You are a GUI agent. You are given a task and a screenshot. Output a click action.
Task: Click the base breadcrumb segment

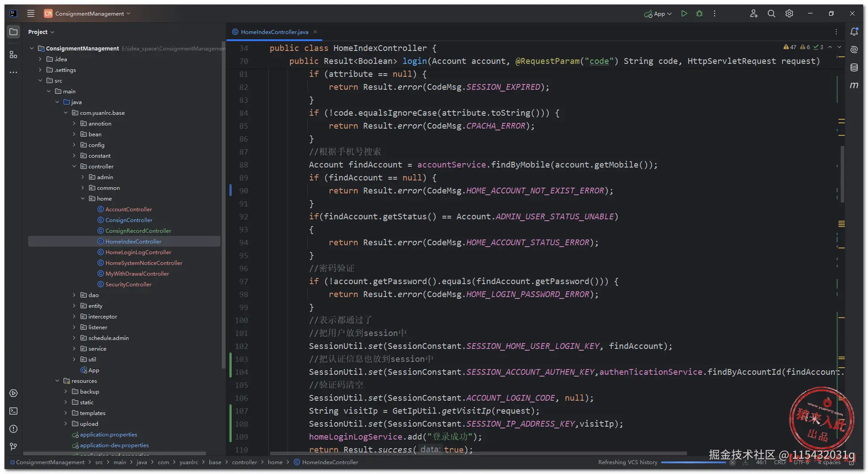click(215, 462)
